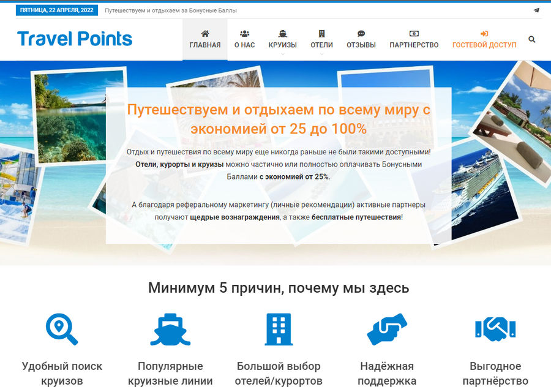Click the large blue ship icon
This screenshot has width=551, height=392.
pos(170,330)
